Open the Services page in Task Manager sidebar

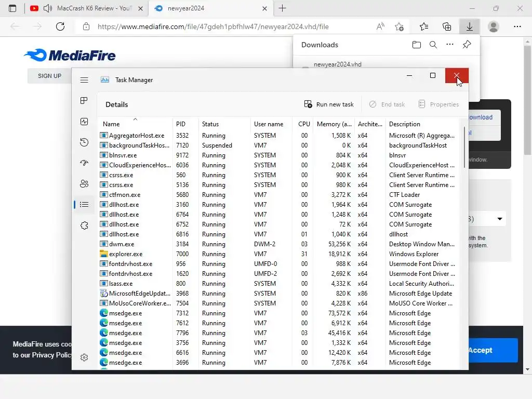84,225
